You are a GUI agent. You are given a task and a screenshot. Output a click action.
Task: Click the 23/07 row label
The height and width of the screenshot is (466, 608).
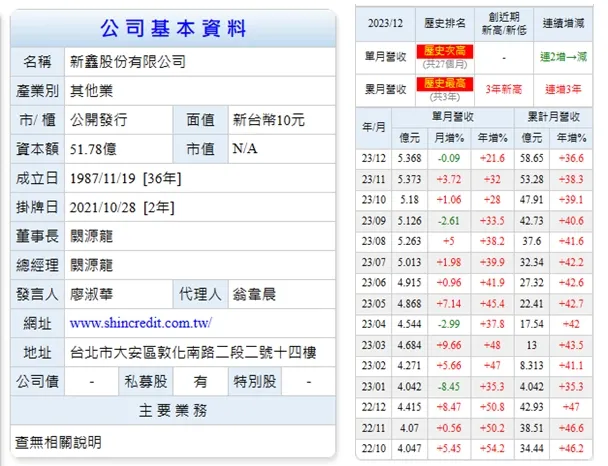374,262
